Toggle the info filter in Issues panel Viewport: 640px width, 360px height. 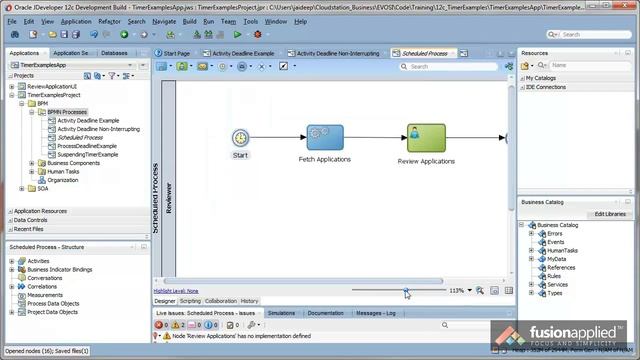coord(211,325)
